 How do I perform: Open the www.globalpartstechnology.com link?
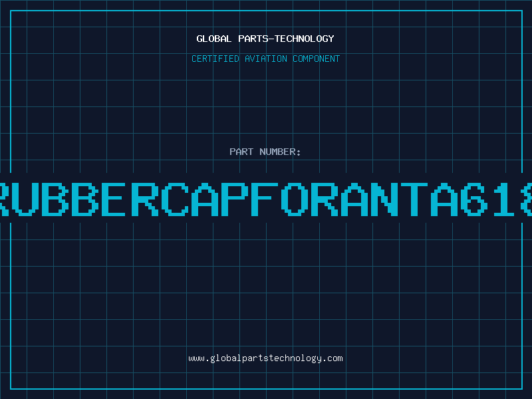[x=265, y=358]
